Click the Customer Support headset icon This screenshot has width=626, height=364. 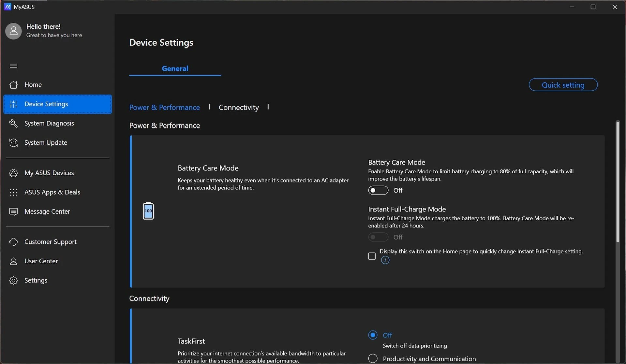[x=13, y=242]
